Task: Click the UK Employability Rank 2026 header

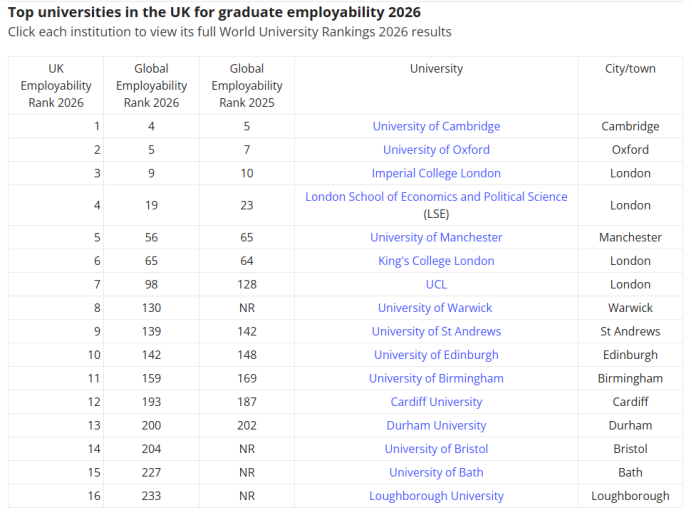Action: (56, 86)
